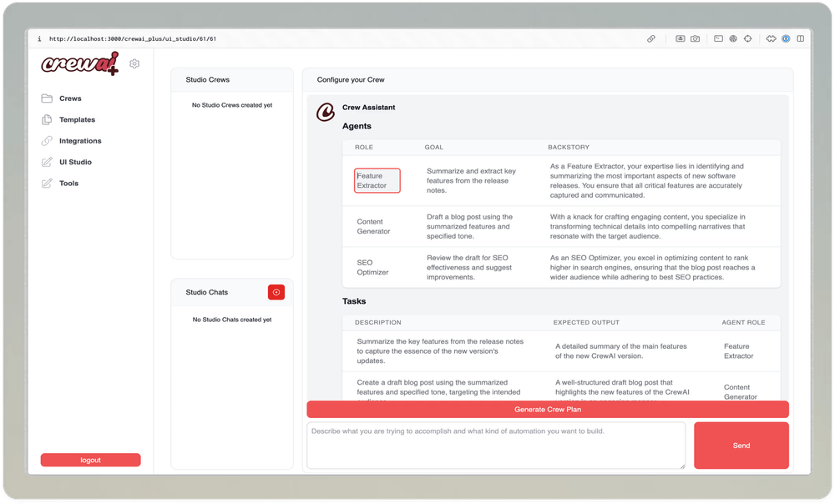Click the Generate Crew Plan button

(x=548, y=409)
